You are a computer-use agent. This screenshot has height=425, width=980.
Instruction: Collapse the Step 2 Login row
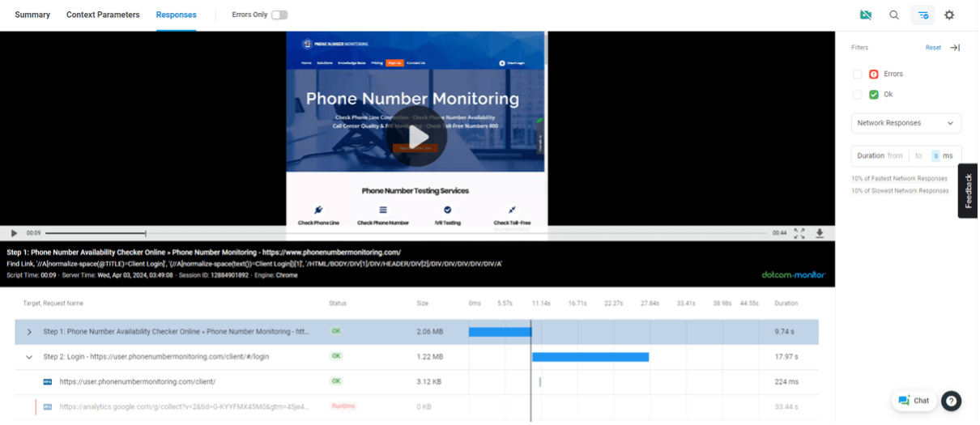(29, 357)
